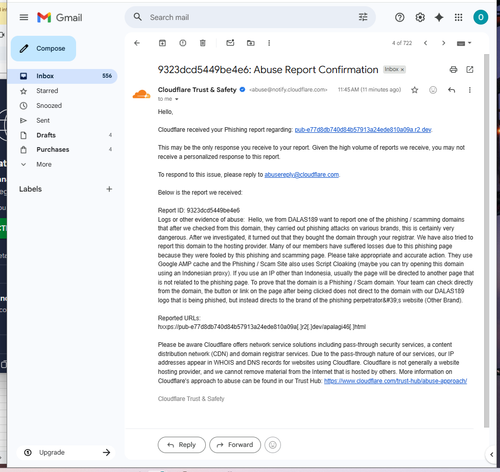Star this message
The width and height of the screenshot is (500, 472).
[x=414, y=90]
